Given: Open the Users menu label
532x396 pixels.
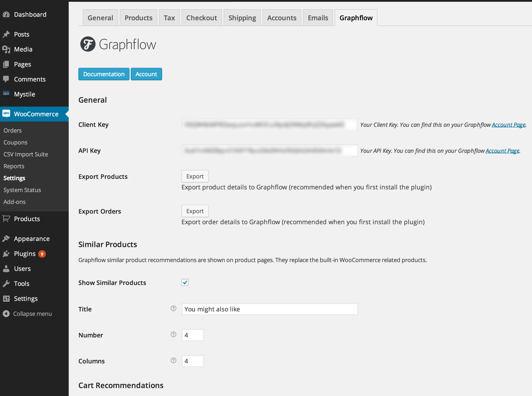Looking at the screenshot, I should click(x=22, y=269).
